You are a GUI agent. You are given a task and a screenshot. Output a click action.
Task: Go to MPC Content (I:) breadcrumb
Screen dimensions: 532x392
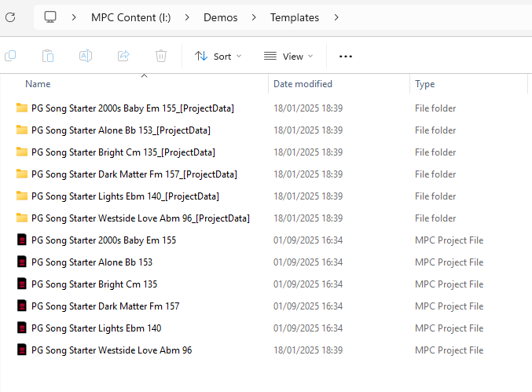[x=131, y=17]
